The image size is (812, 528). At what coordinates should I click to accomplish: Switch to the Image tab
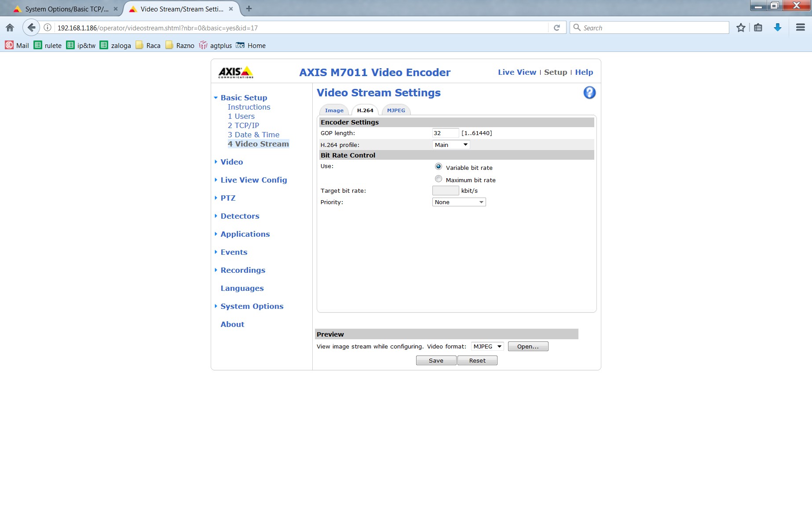(334, 110)
